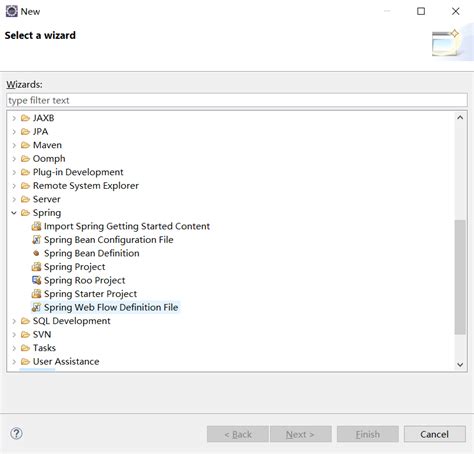
Task: Click the scroll down arrow of wizard list
Action: 460,365
